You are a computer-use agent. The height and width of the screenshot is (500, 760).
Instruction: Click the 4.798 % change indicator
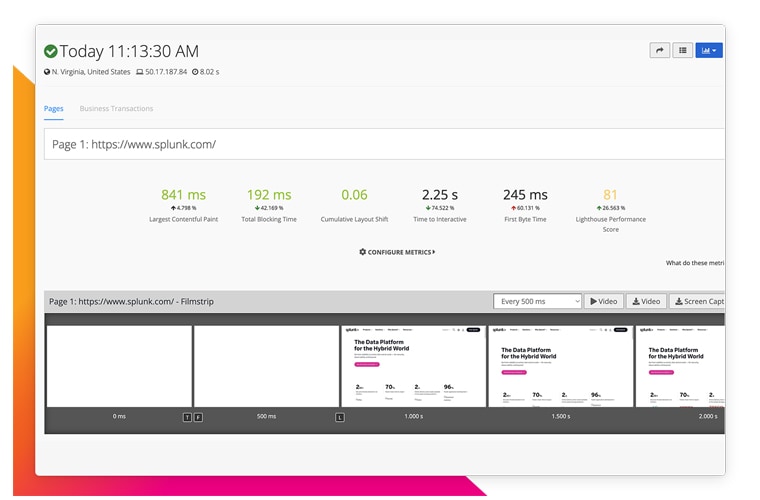point(183,208)
